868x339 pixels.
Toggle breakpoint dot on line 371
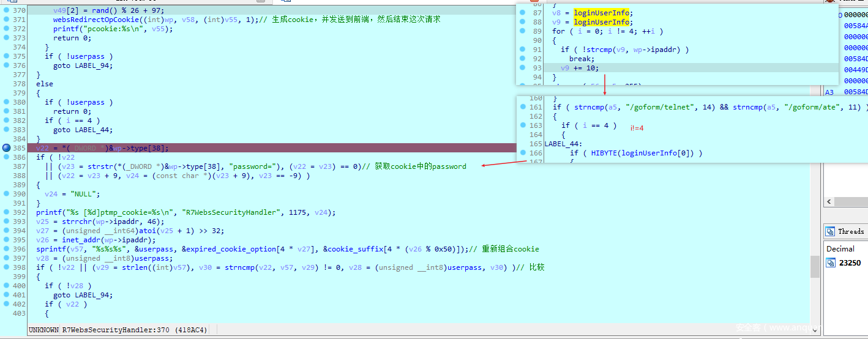click(x=6, y=20)
